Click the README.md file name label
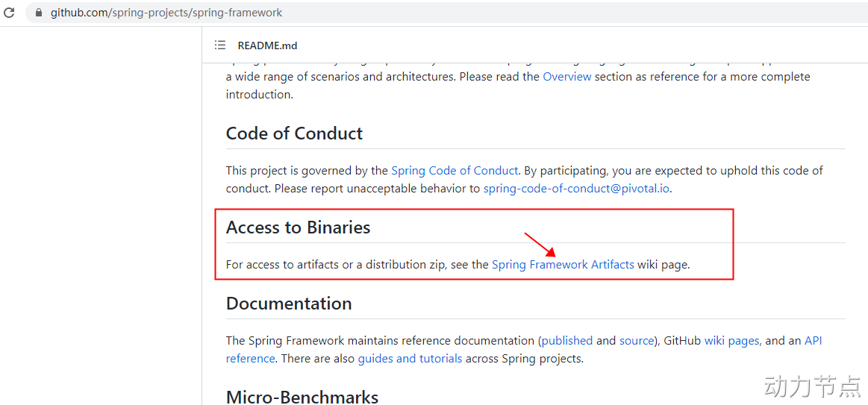Image resolution: width=868 pixels, height=405 pixels. coord(267,45)
